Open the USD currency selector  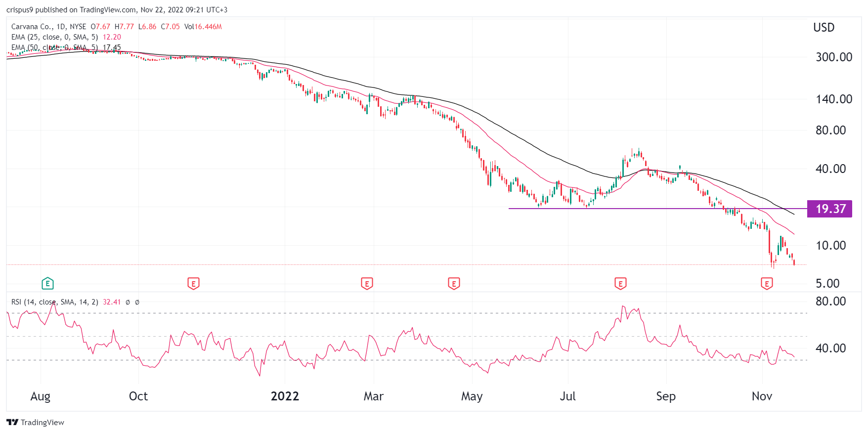click(824, 28)
